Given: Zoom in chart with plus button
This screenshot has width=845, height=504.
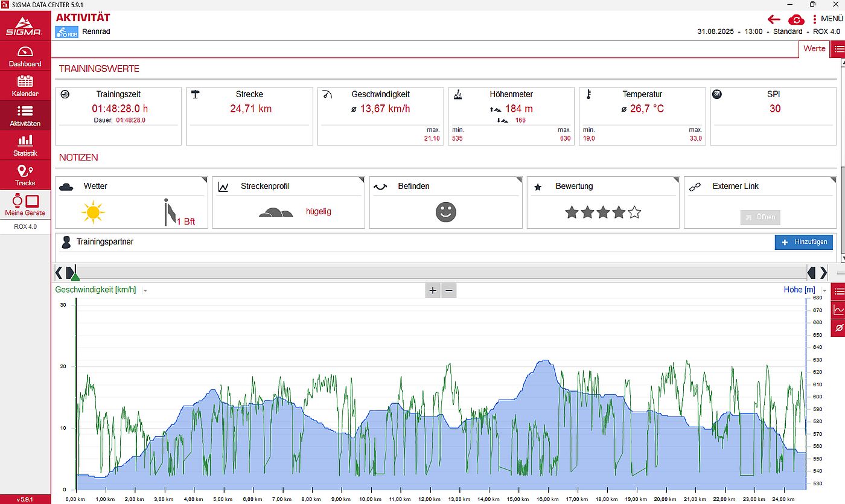Looking at the screenshot, I should [433, 290].
